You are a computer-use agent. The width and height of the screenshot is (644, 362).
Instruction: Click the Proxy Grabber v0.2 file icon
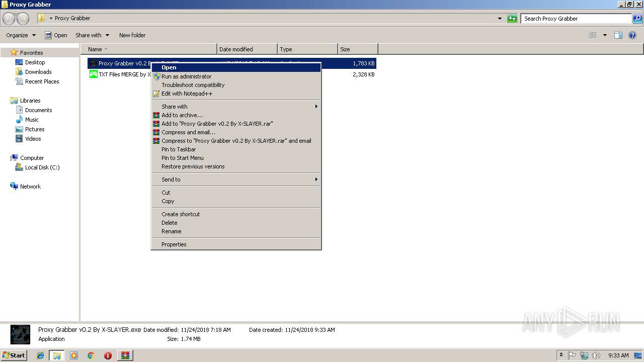pyautogui.click(x=93, y=63)
